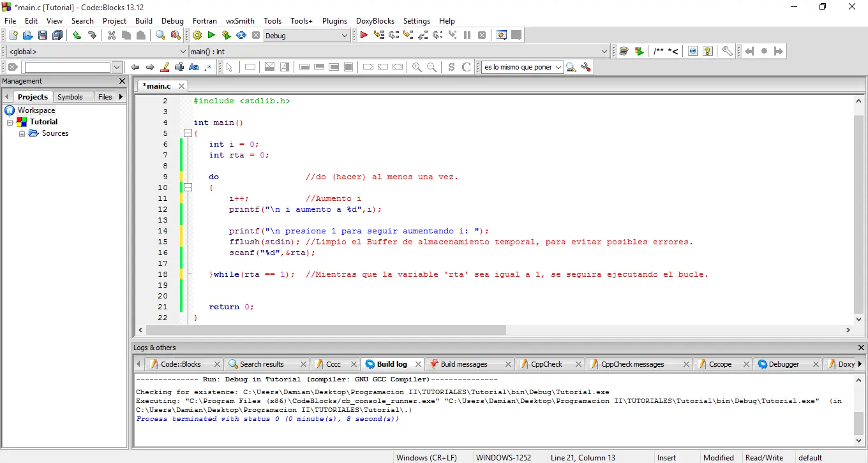
Task: Start a debugging session
Action: (364, 35)
